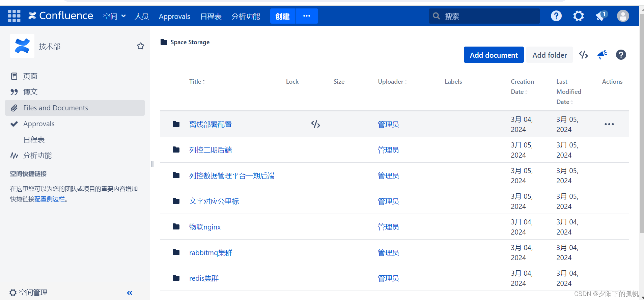Open the help question mark in top bar
The width and height of the screenshot is (644, 300).
[x=556, y=16]
